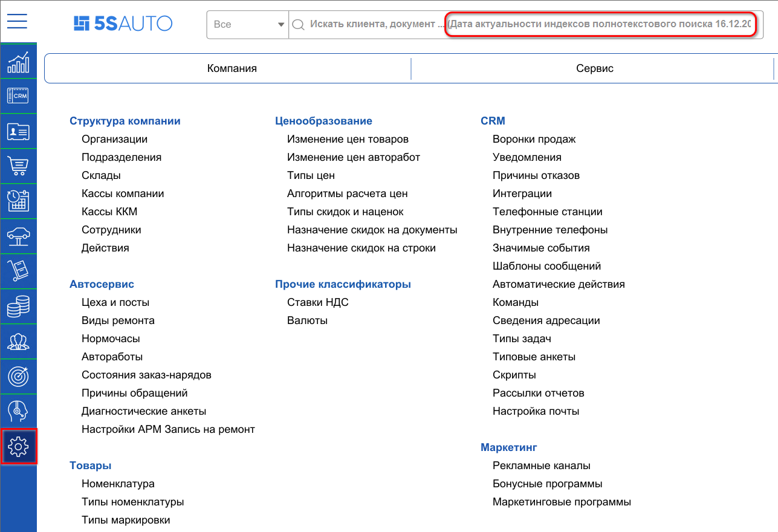Screen dimensions: 778x532
Task: Select the settings gear icon
Action: 18,446
